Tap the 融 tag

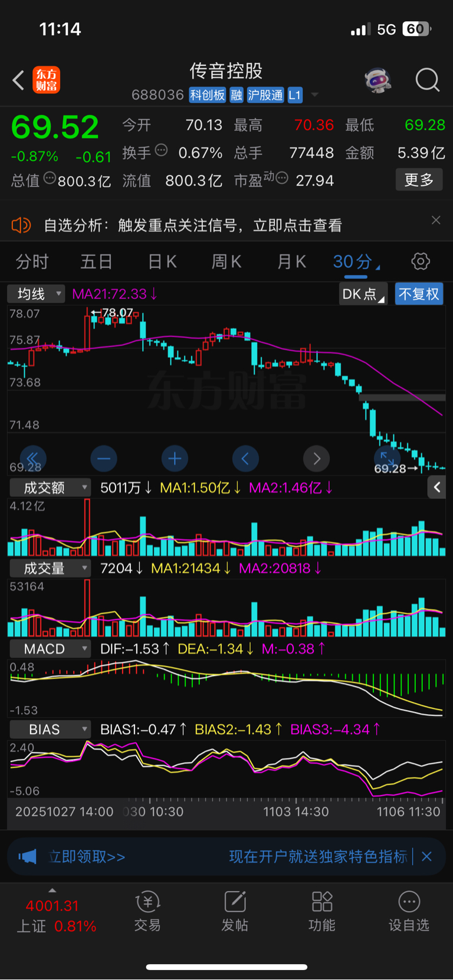237,95
